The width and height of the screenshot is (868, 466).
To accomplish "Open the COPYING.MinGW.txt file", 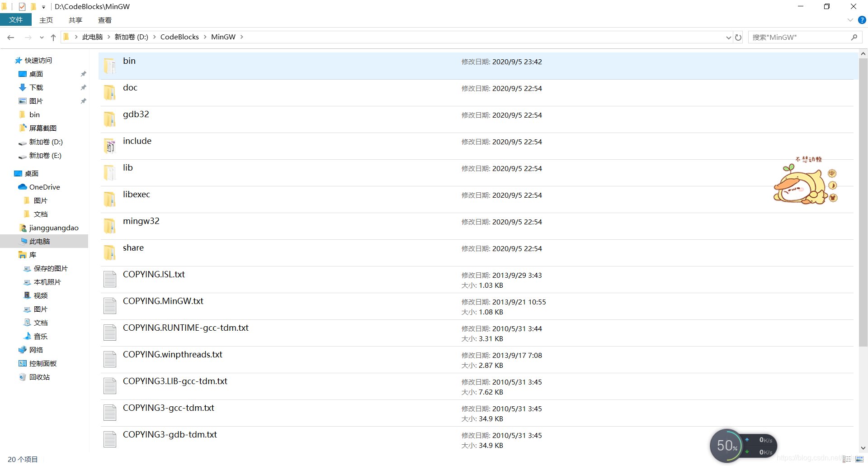I will [x=163, y=301].
